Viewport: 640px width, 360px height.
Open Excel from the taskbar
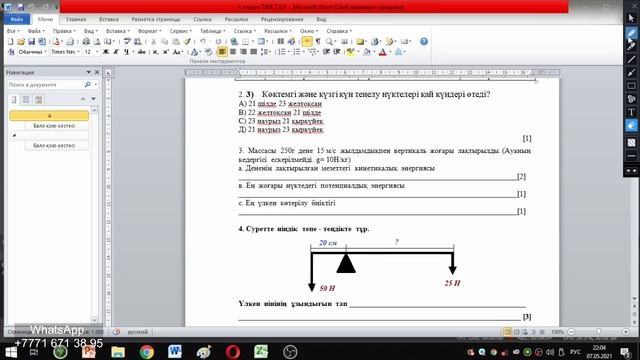coord(261,351)
